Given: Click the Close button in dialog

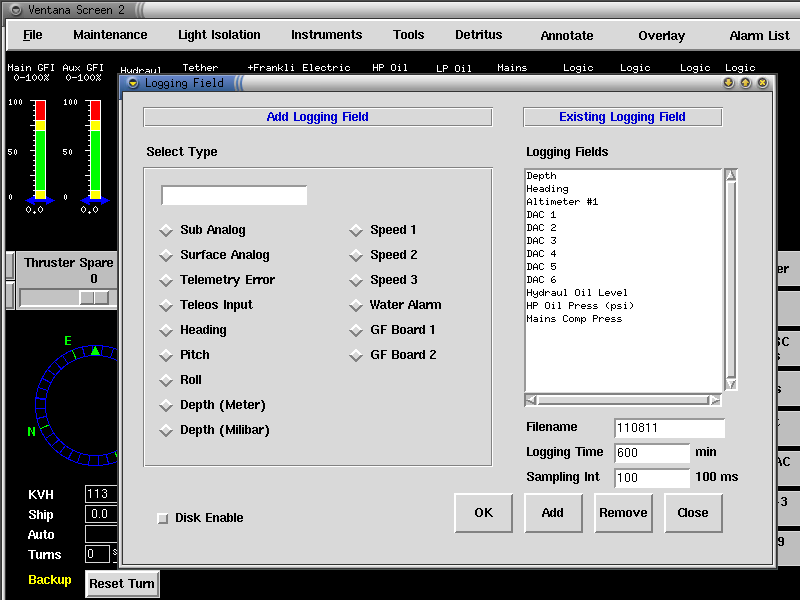Looking at the screenshot, I should pyautogui.click(x=693, y=513).
